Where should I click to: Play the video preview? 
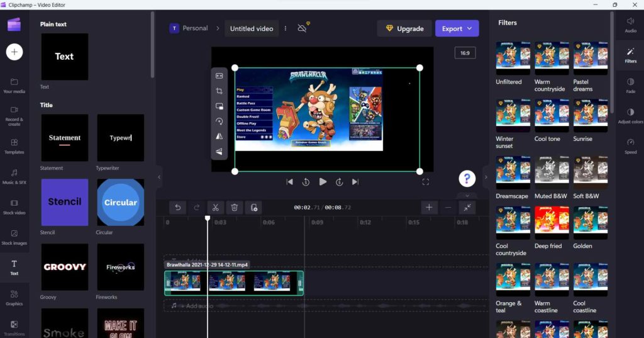(323, 182)
